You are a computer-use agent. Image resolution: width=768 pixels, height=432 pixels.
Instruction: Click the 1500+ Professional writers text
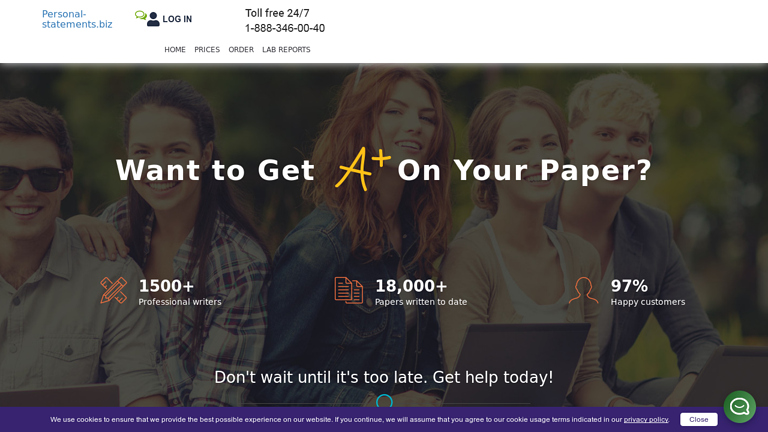[179, 291]
